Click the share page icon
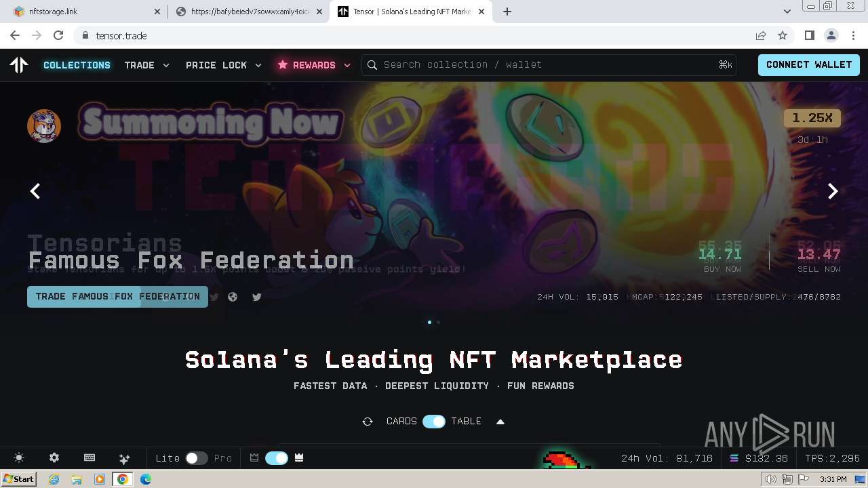Viewport: 868px width, 488px height. click(x=761, y=35)
